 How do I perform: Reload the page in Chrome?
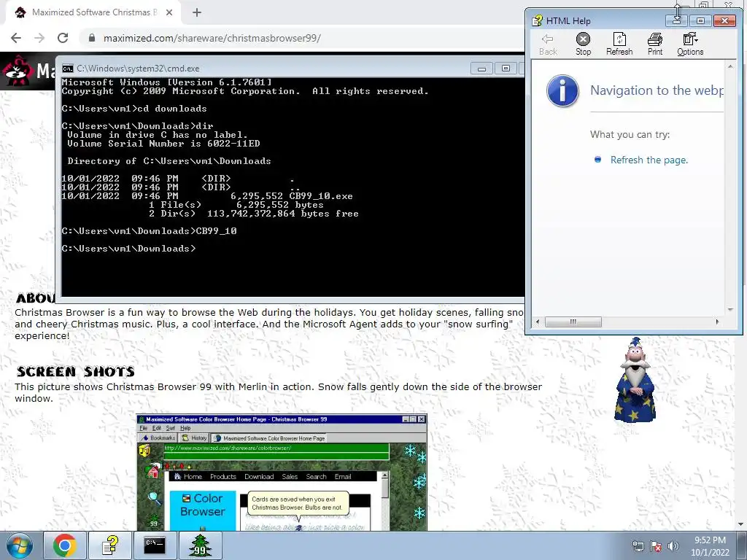click(63, 38)
